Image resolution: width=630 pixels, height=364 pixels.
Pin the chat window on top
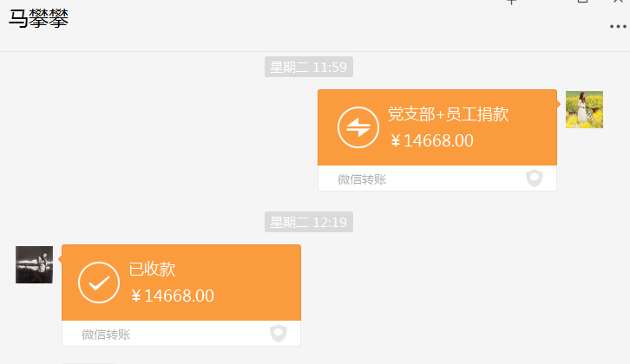pos(511,3)
